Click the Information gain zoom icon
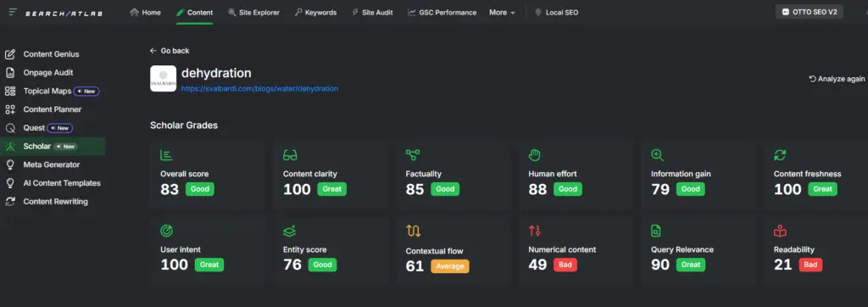Image resolution: width=868 pixels, height=307 pixels. [x=658, y=155]
